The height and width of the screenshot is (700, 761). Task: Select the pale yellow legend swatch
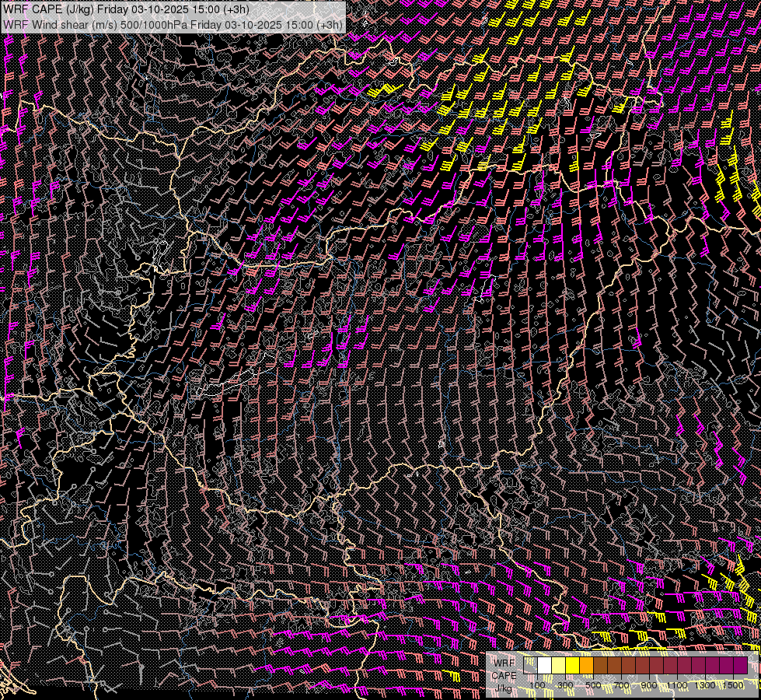coord(559,665)
